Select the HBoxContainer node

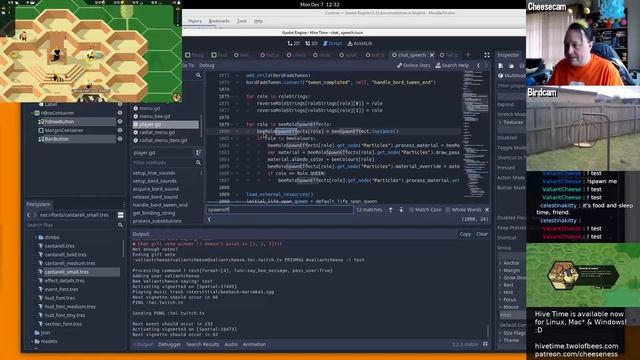pos(58,113)
